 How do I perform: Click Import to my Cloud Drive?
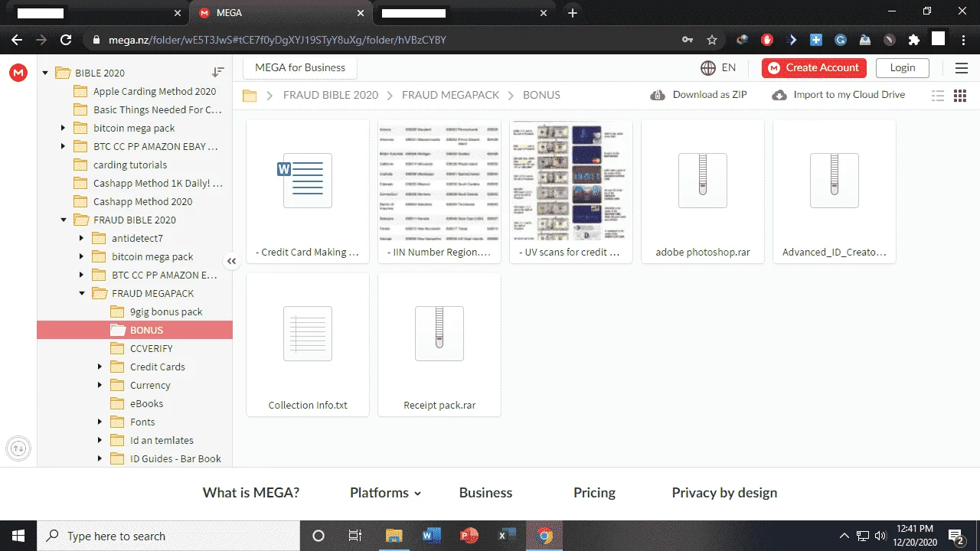(x=838, y=95)
